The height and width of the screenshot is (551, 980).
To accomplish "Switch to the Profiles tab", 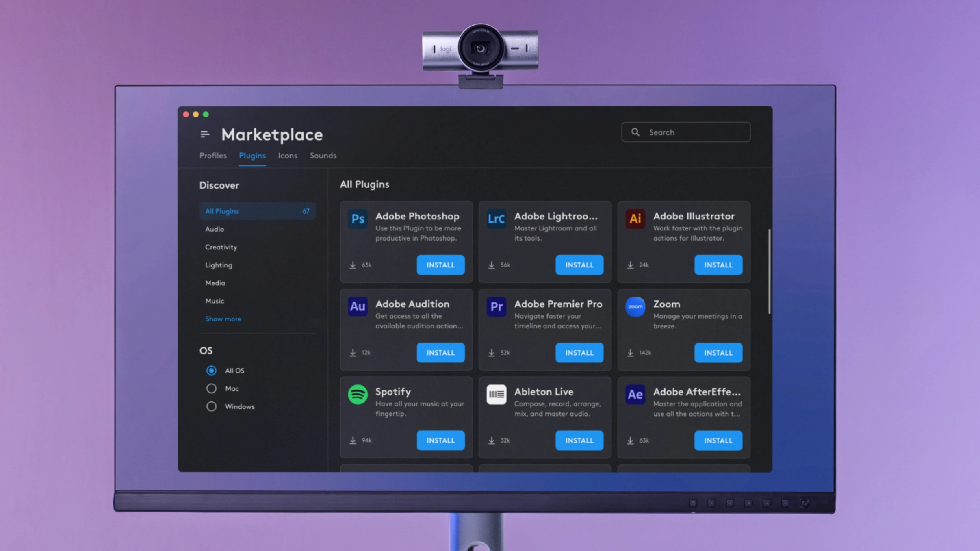I will coord(213,156).
